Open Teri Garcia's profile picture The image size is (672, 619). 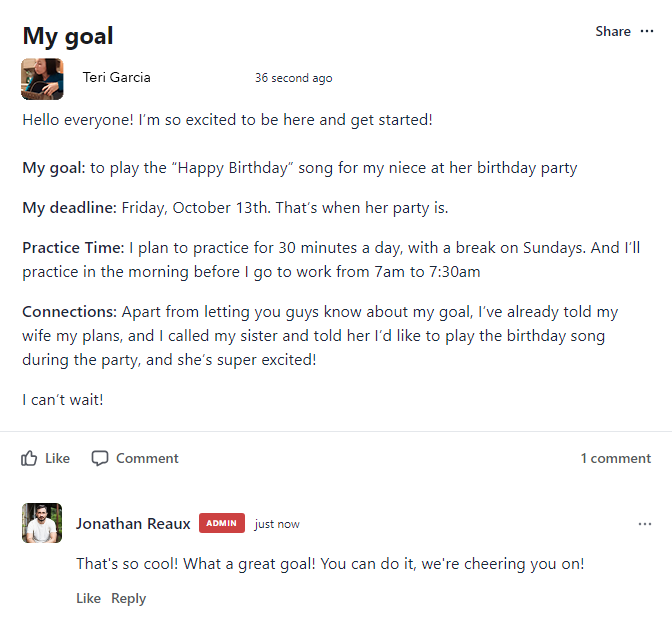pyautogui.click(x=42, y=79)
